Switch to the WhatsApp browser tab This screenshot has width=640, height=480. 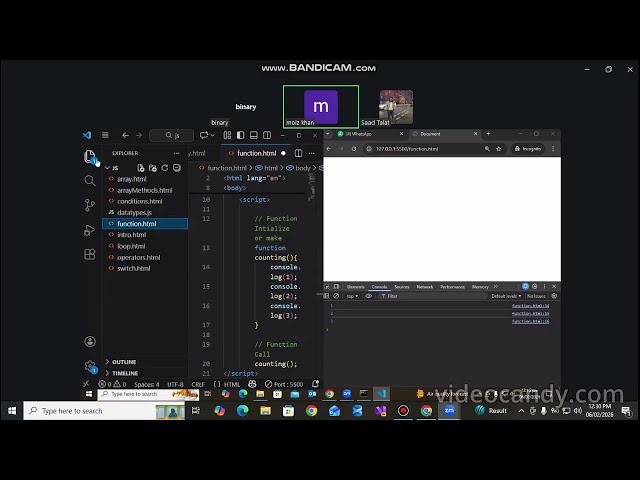pyautogui.click(x=359, y=133)
